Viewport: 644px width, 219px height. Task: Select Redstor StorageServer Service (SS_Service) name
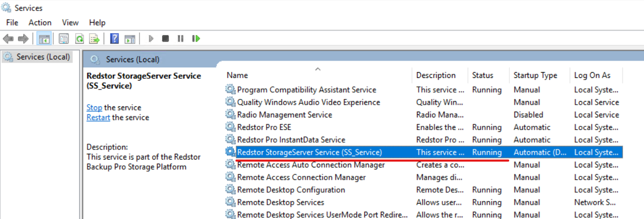pos(310,152)
